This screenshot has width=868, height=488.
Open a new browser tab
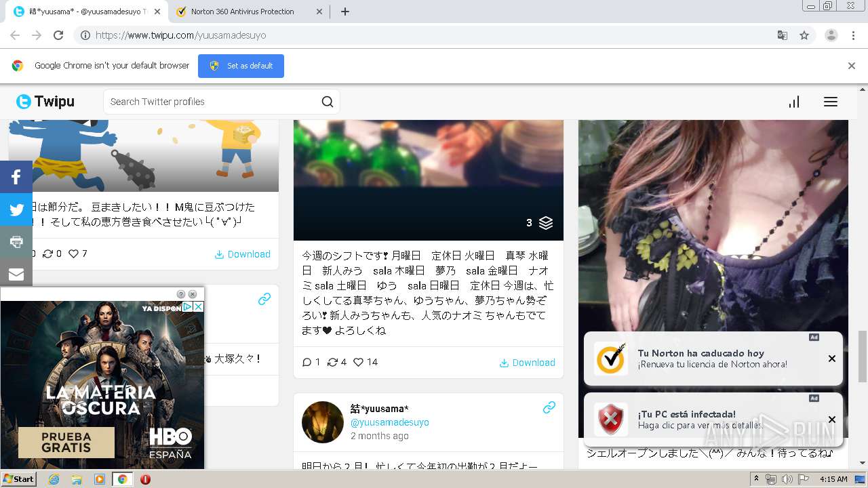(345, 12)
